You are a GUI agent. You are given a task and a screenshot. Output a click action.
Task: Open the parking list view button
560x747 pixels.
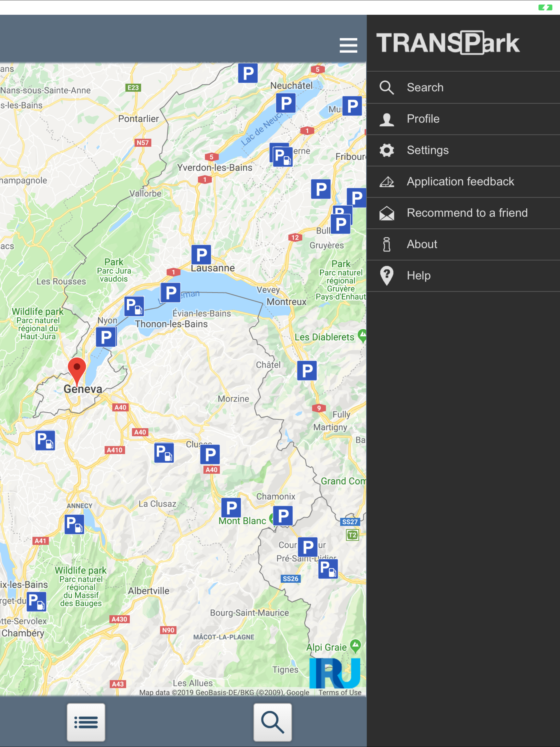point(86,722)
